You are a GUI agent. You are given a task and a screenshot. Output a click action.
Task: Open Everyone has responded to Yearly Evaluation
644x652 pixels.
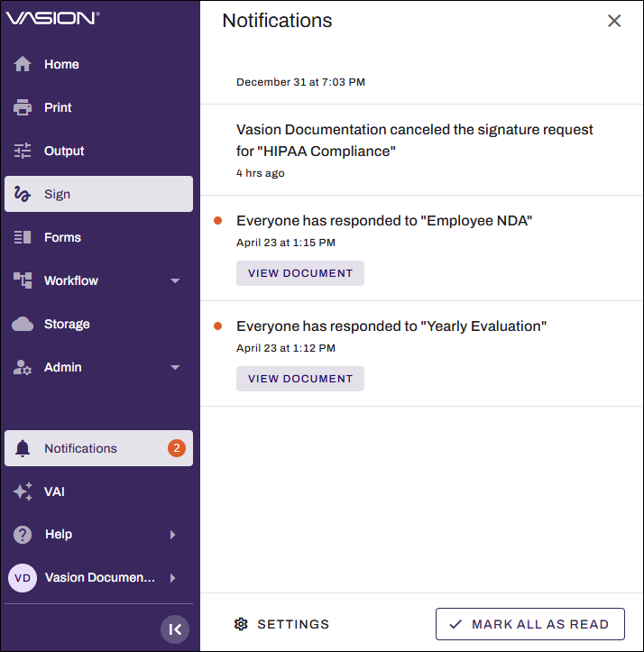click(391, 326)
